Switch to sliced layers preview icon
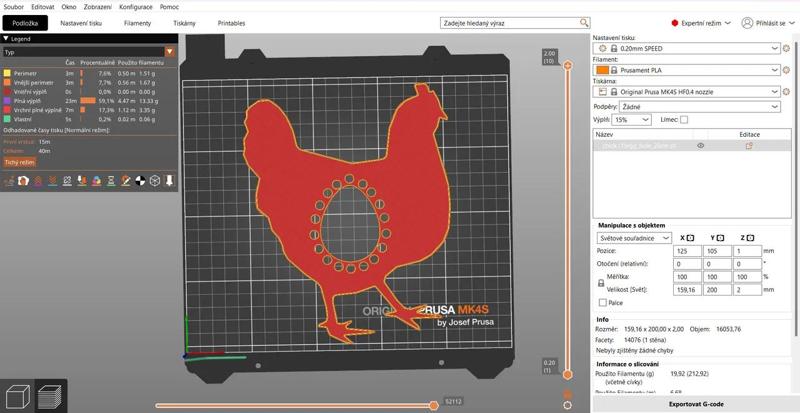Screen dimensions: 800x413 (50, 396)
